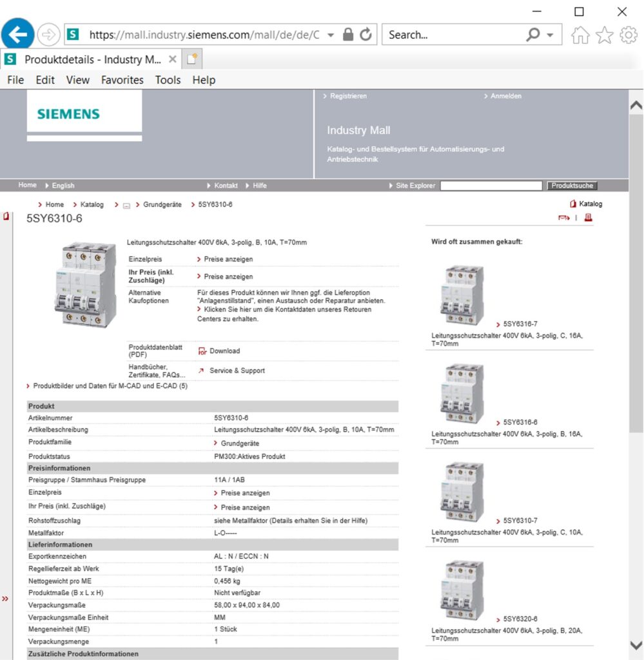The image size is (644, 660).
Task: Open the browser settings gear icon
Action: pos(629,35)
